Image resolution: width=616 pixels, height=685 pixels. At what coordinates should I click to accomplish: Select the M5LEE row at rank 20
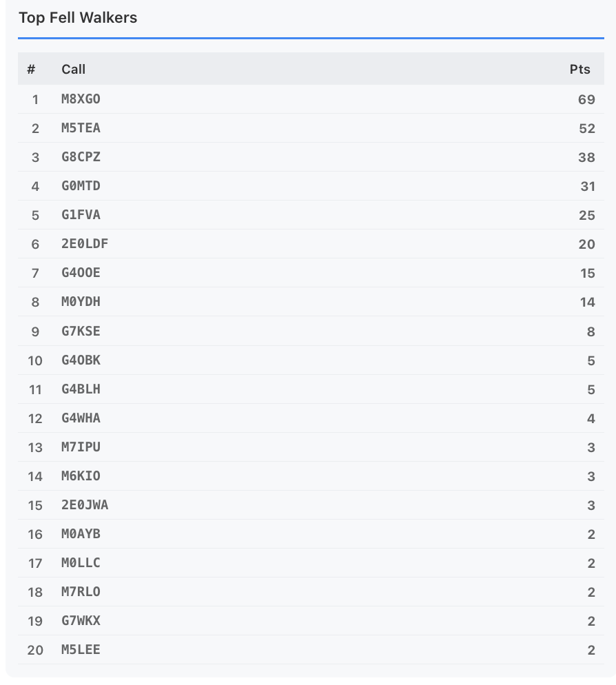coord(81,650)
